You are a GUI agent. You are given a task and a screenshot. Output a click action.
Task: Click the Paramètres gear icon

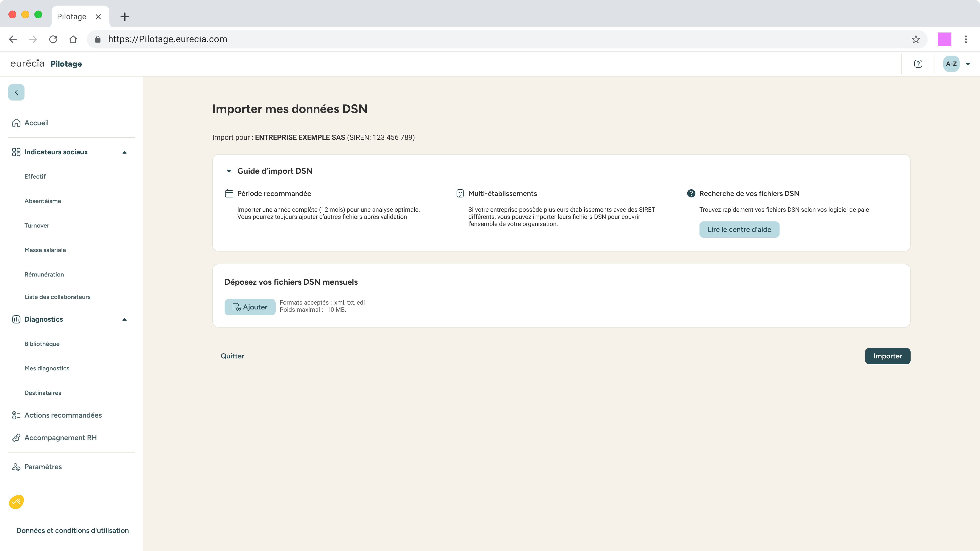pyautogui.click(x=16, y=467)
